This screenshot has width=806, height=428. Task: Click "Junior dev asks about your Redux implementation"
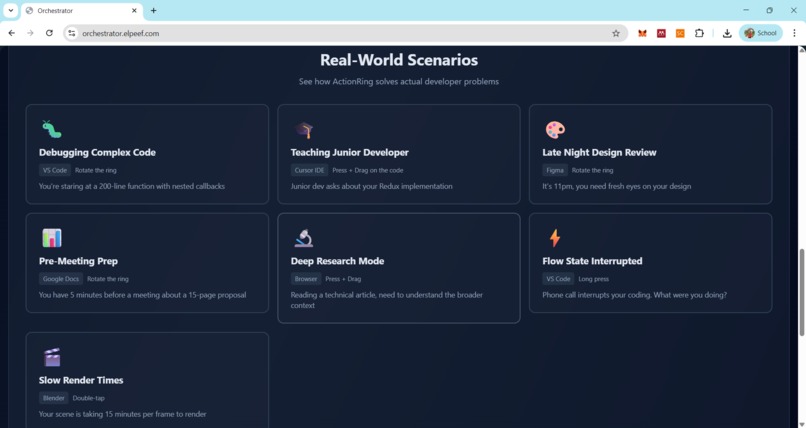[x=372, y=187]
